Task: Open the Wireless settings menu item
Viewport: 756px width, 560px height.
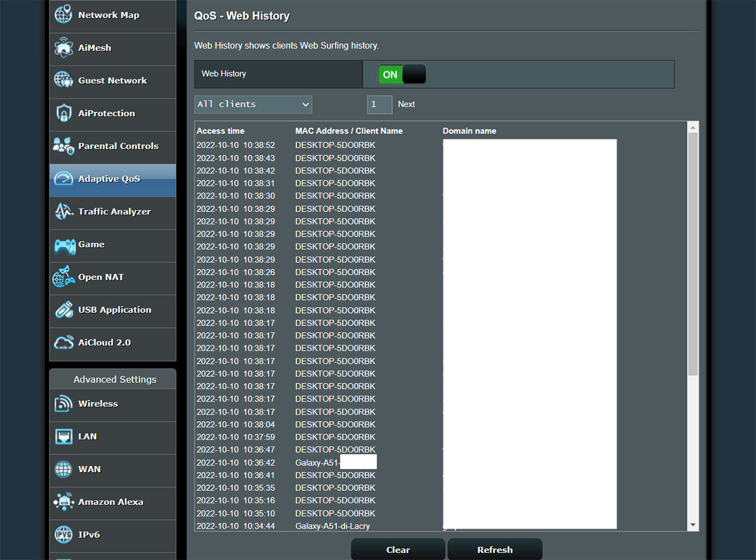Action: click(63, 403)
